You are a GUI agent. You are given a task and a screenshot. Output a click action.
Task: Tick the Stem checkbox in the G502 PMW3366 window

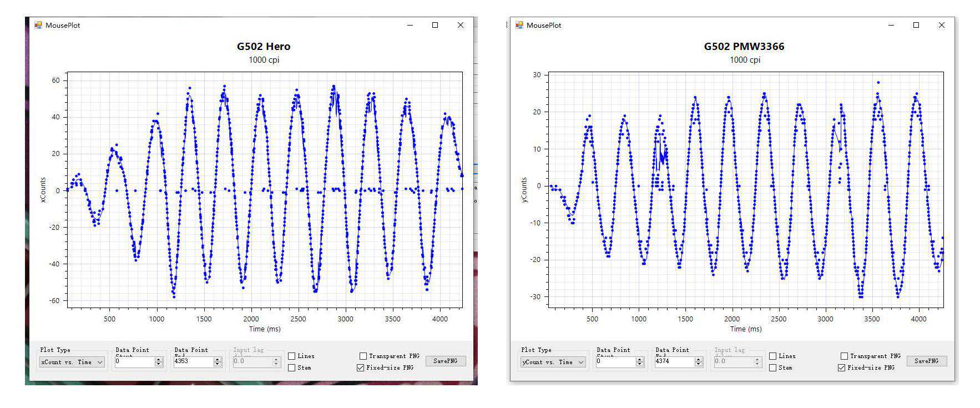(x=773, y=368)
